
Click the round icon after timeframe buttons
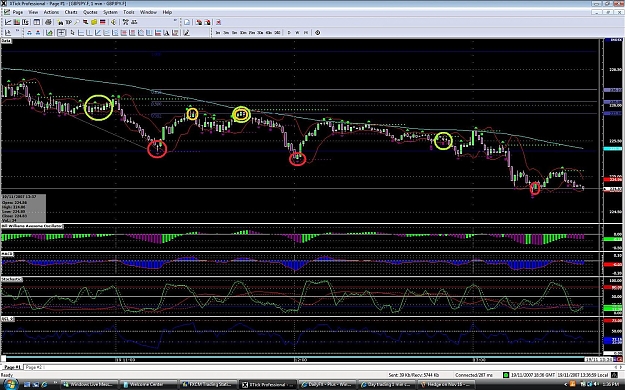317,33
